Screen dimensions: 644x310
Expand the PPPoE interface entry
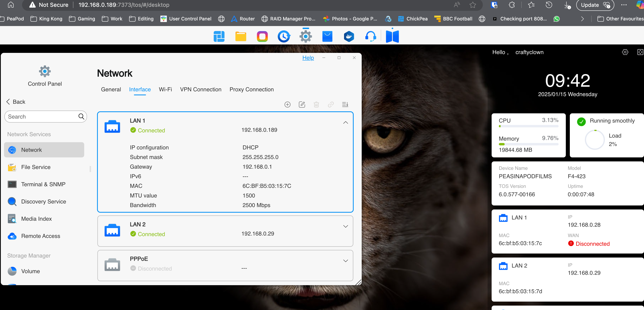point(345,261)
